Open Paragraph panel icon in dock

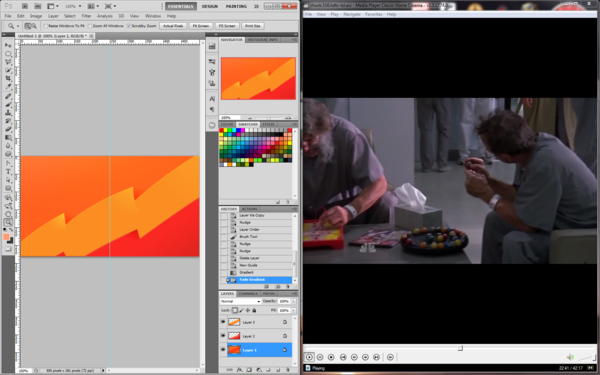pyautogui.click(x=212, y=110)
